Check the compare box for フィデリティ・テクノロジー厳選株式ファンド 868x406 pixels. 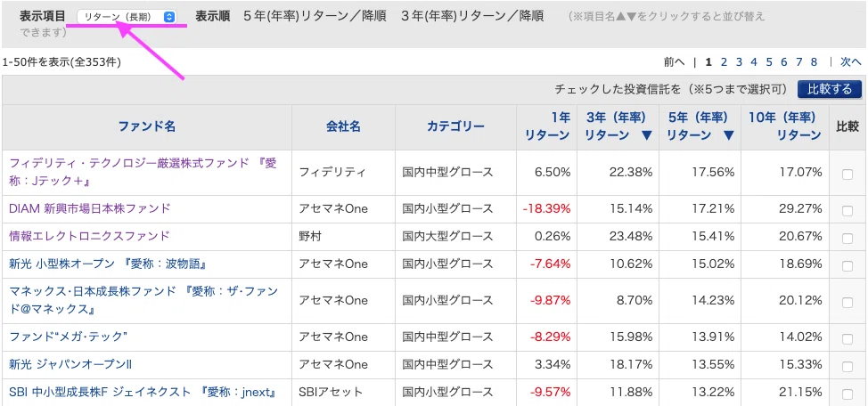(x=848, y=175)
